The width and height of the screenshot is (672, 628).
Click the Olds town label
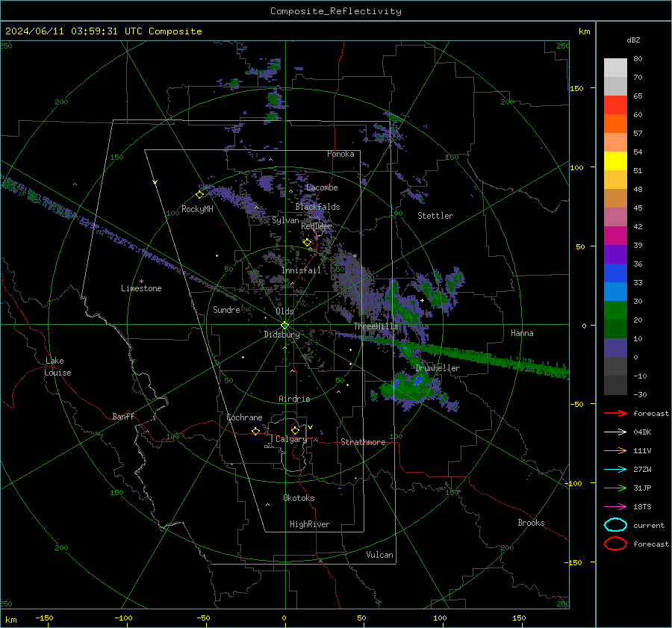284,311
